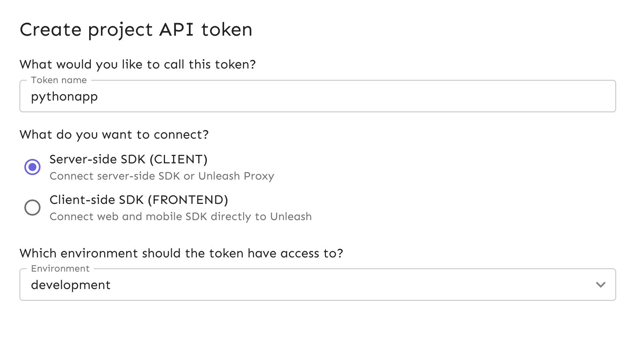Click the "Token name" floating label
This screenshot has width=634, height=364.
[x=59, y=80]
